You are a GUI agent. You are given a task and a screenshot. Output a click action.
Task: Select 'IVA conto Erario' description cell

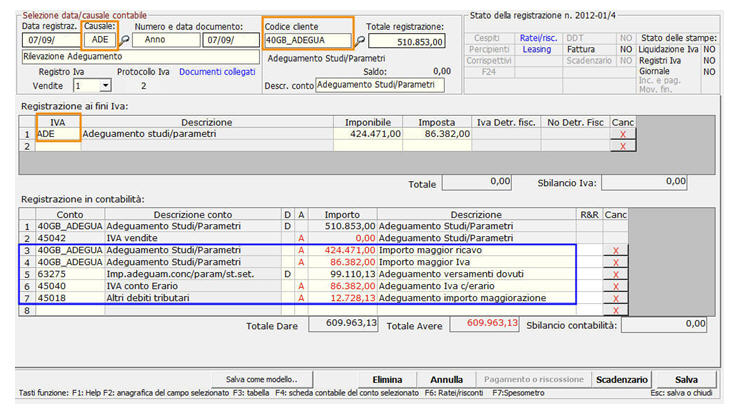[x=193, y=286]
